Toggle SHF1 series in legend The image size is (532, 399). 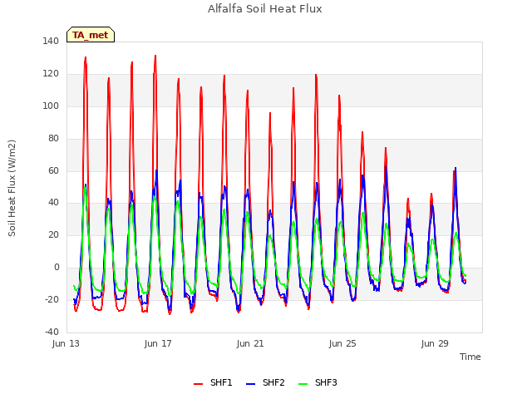[x=213, y=382]
